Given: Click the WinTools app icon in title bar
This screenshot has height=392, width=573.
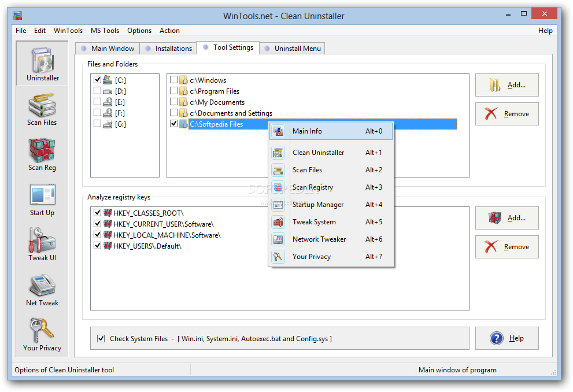Looking at the screenshot, I should (17, 16).
